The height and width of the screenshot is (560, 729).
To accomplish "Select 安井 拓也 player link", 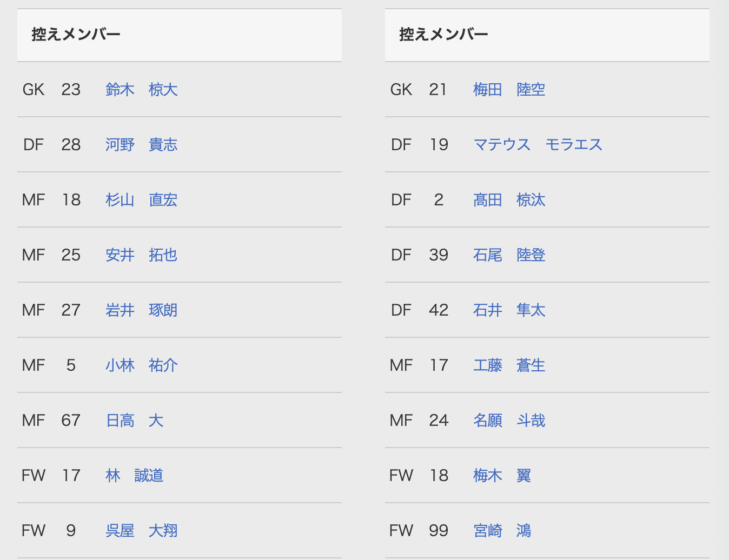I will pyautogui.click(x=142, y=255).
